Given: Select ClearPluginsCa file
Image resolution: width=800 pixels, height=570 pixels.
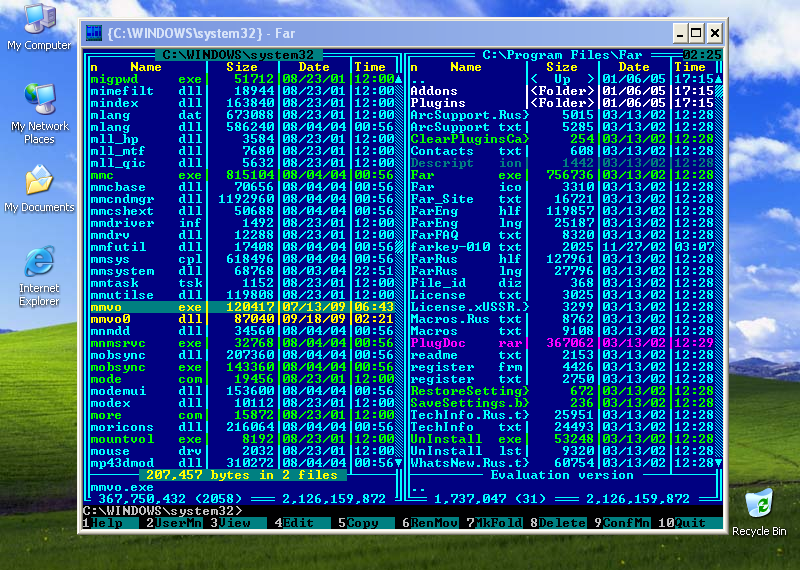Looking at the screenshot, I should (562, 139).
